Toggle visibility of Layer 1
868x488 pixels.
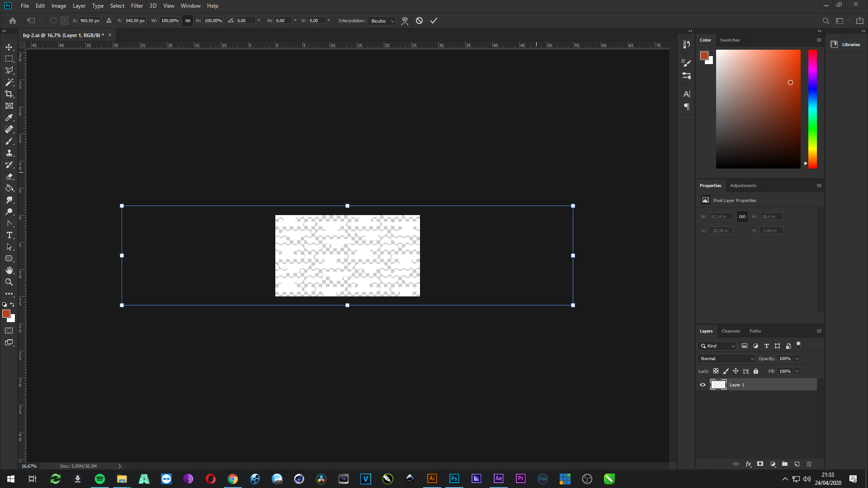pyautogui.click(x=703, y=385)
